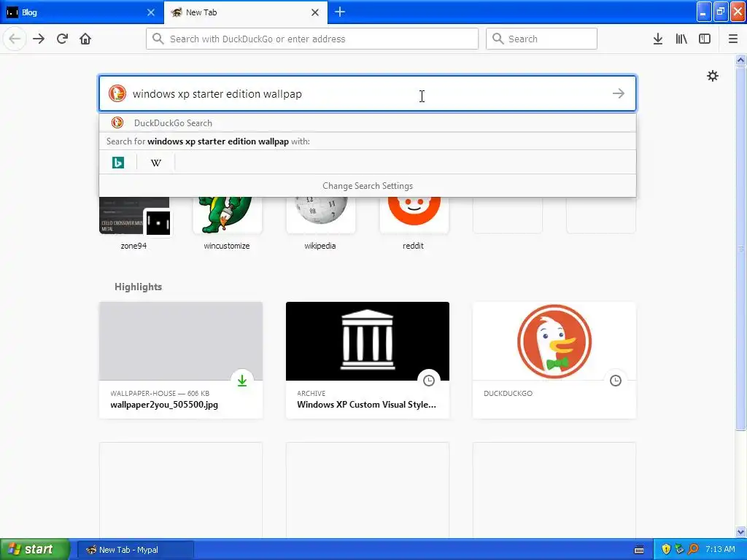Open the browser home page

tap(85, 39)
